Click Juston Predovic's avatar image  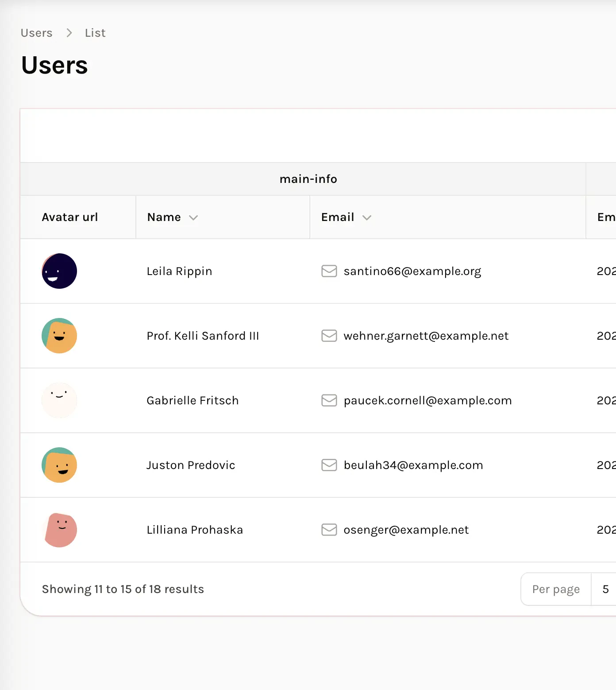[59, 465]
